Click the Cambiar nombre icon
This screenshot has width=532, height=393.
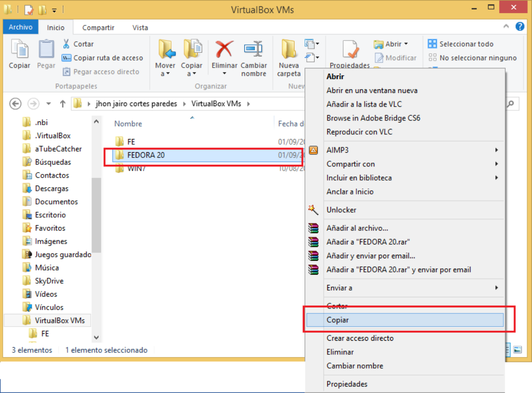(x=253, y=50)
